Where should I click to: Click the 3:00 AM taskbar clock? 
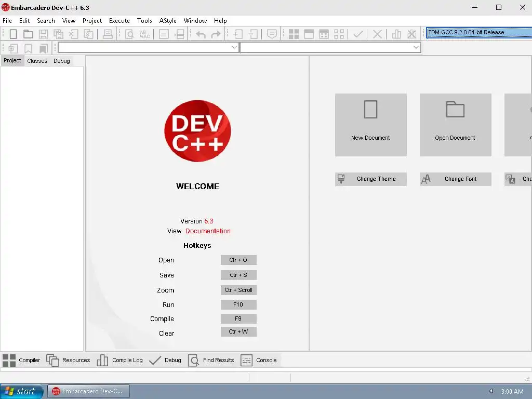coord(512,392)
